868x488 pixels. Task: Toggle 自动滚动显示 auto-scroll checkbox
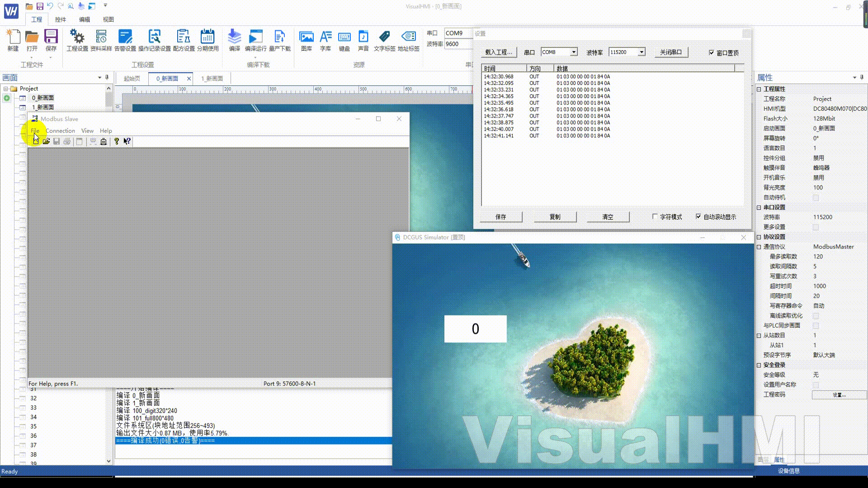pyautogui.click(x=698, y=216)
